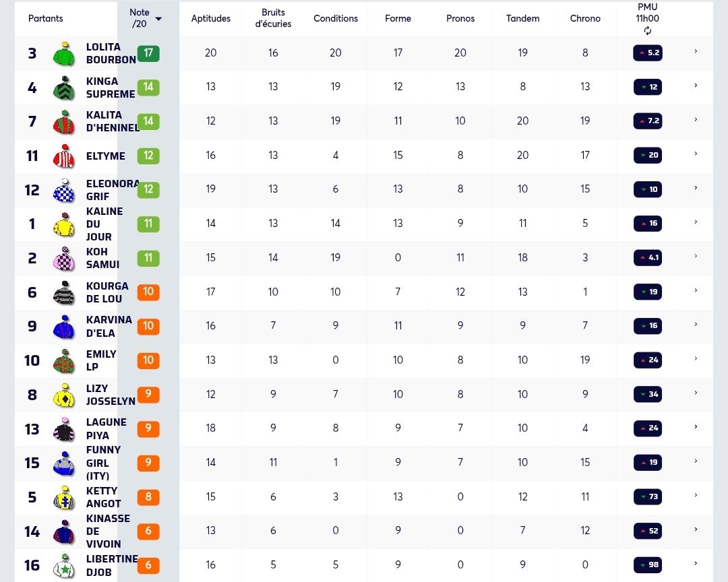Click Lolita Bourbon's green jockey silk icon

tap(64, 53)
